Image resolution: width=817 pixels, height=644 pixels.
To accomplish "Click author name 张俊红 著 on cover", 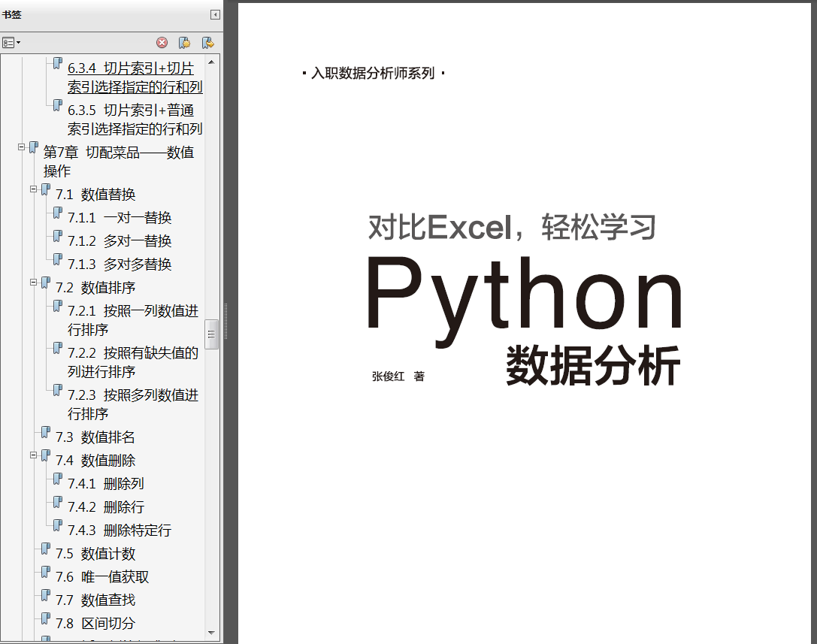I will [398, 376].
